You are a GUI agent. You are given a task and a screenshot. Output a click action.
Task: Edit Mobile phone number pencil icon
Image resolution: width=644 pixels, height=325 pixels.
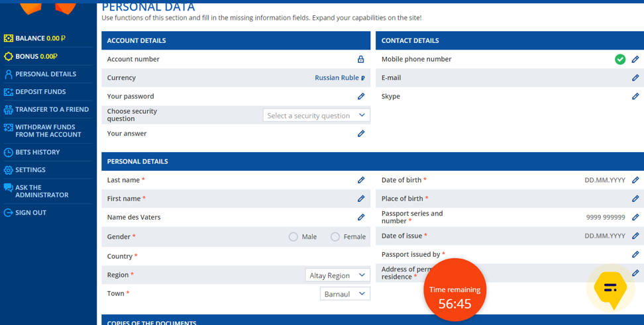pyautogui.click(x=635, y=59)
